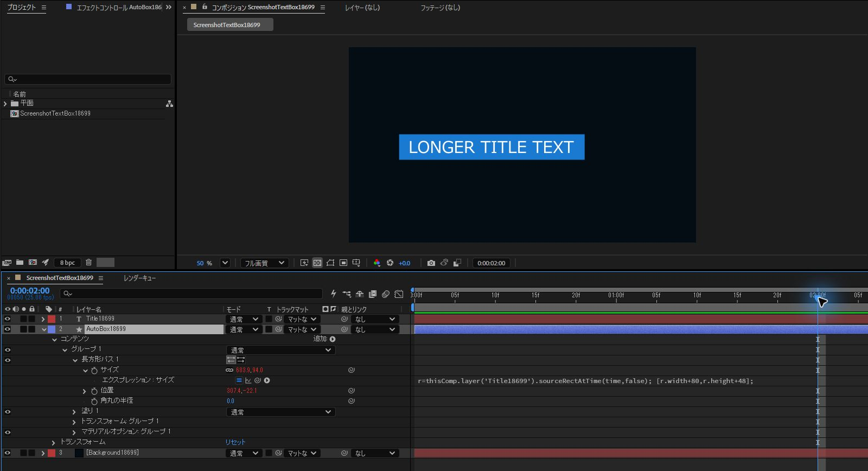Click the 8 bpc color depth button
Viewport: 868px width, 471px height.
67,263
